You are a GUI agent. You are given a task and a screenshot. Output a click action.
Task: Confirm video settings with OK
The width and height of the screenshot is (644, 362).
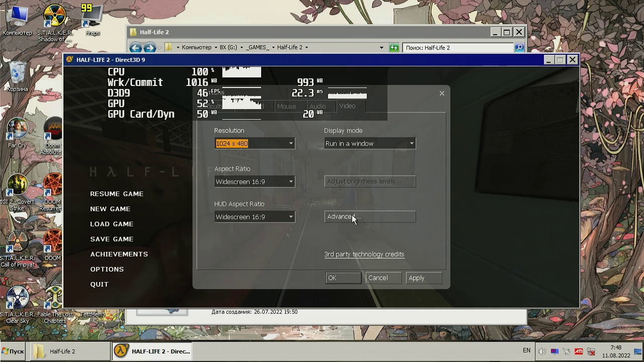(x=343, y=278)
